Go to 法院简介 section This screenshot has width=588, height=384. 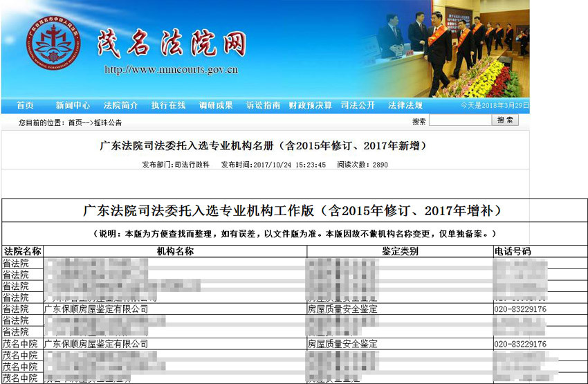pyautogui.click(x=120, y=105)
